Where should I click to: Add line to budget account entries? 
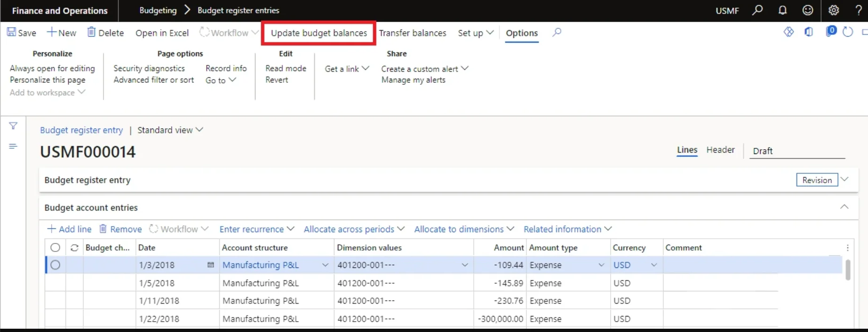(69, 229)
